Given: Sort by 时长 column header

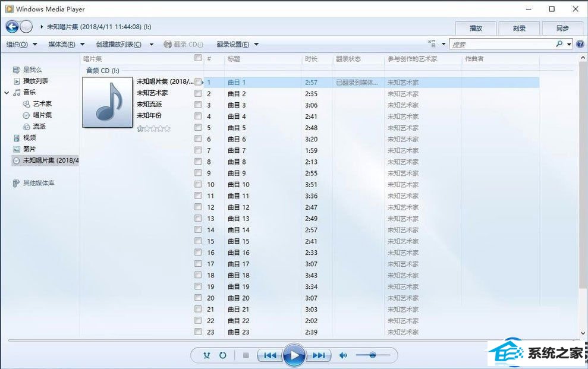Looking at the screenshot, I should tap(317, 59).
